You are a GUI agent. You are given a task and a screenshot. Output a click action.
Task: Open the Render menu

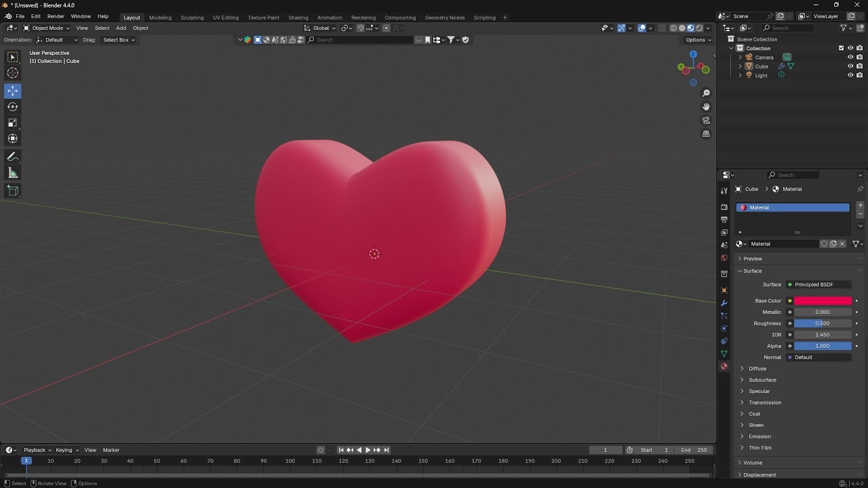[x=56, y=16]
